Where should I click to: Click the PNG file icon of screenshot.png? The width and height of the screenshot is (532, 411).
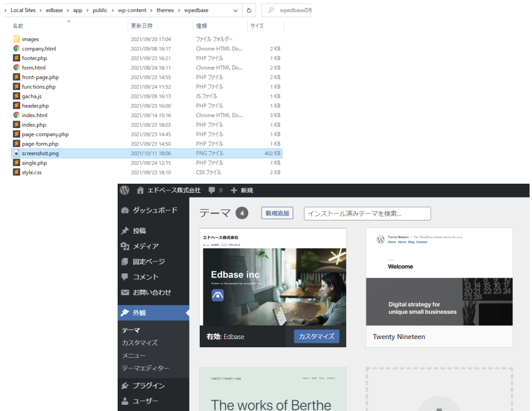click(16, 153)
